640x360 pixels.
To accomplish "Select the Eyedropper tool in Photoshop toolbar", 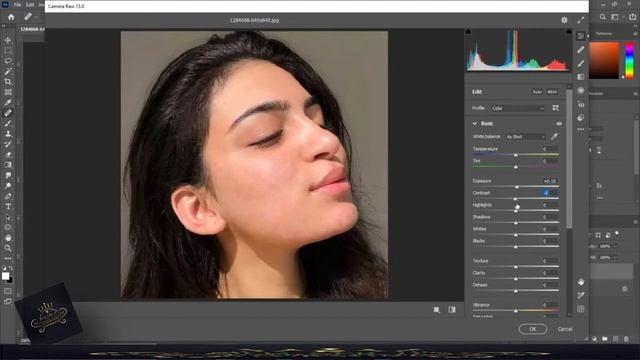I will (8, 102).
